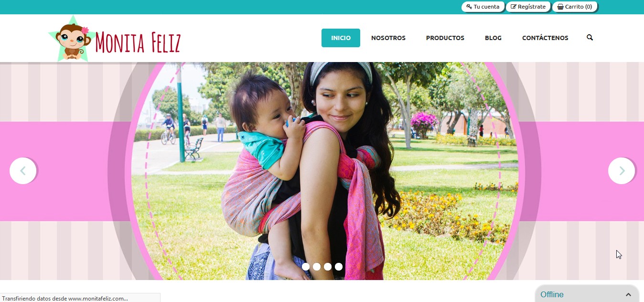Click the INICIO home button
Viewport: 644px width, 302px height.
[x=341, y=38]
